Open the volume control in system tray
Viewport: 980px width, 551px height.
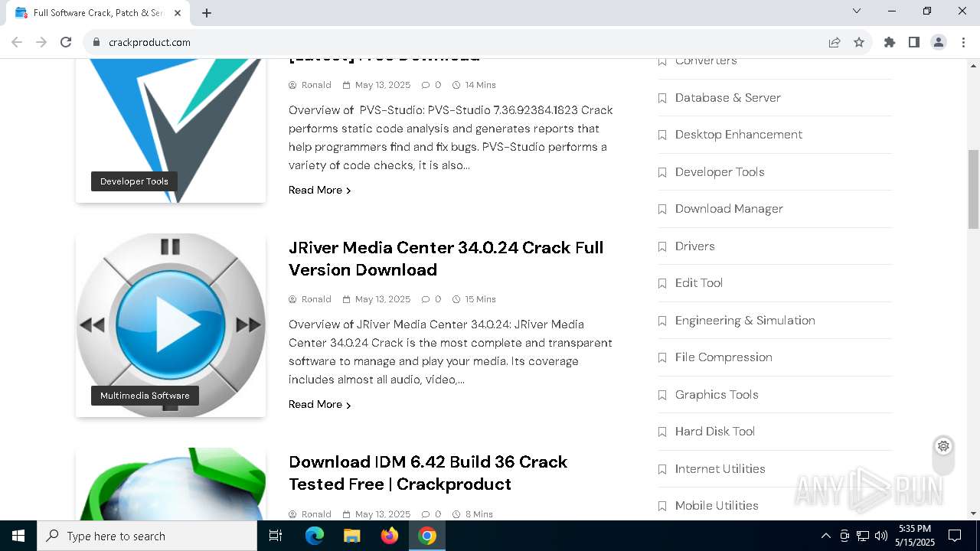pyautogui.click(x=881, y=536)
